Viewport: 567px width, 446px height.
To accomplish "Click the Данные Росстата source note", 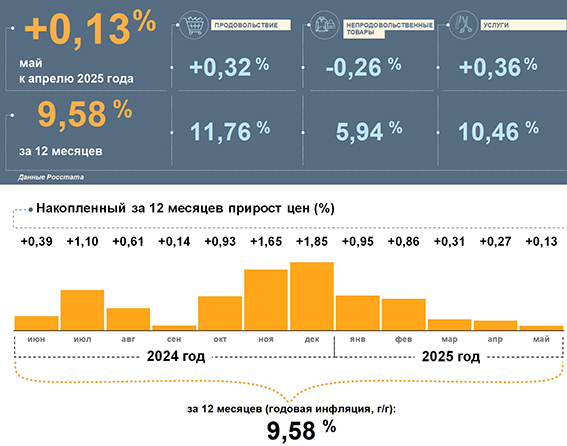I will 51,177.
